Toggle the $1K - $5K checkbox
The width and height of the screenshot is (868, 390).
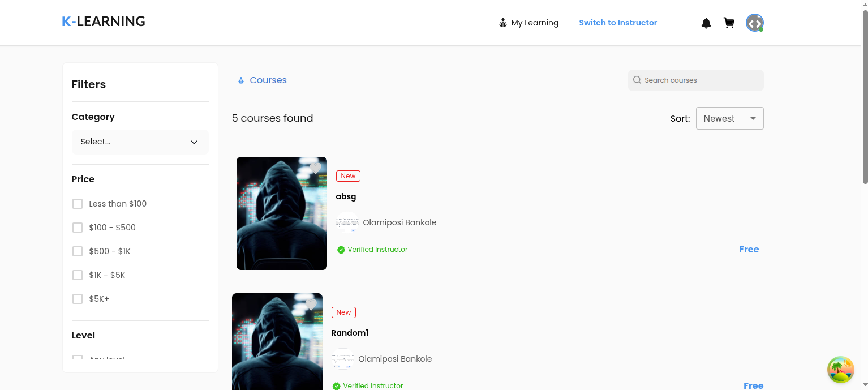click(x=78, y=275)
